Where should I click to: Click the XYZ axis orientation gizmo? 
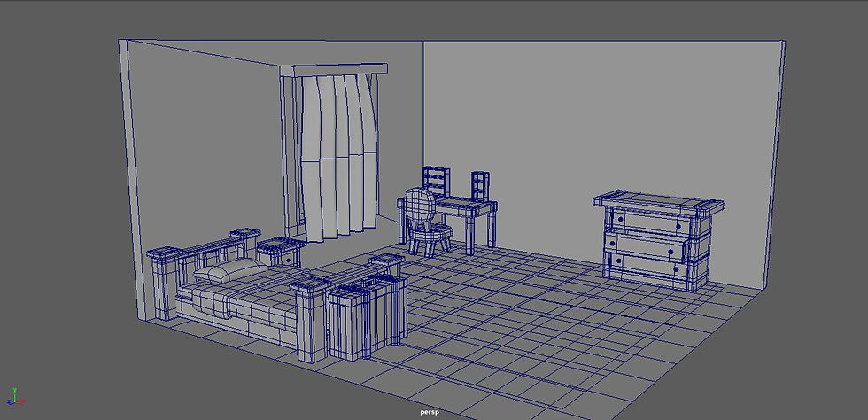click(x=14, y=397)
